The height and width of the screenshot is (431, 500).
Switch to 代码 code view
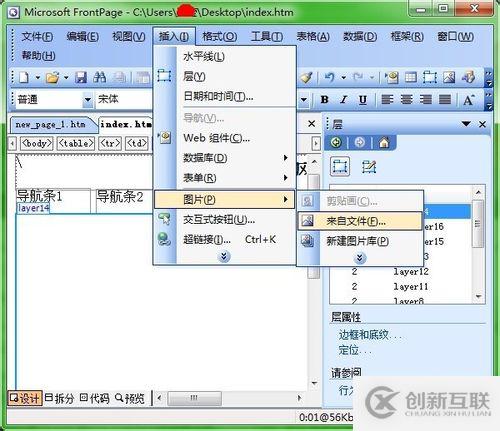click(95, 398)
